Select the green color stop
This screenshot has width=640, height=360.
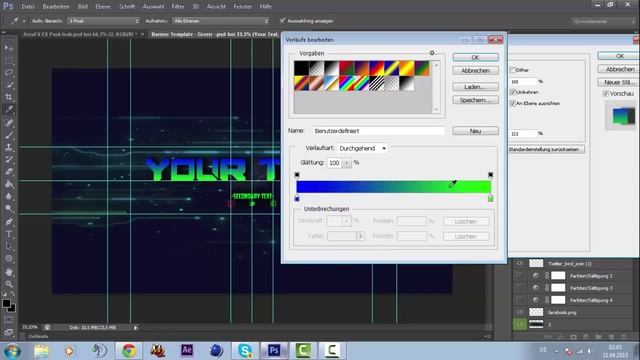click(x=490, y=198)
